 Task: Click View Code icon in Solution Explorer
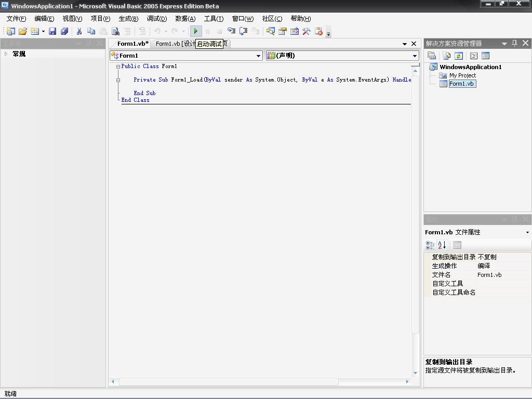[474, 56]
